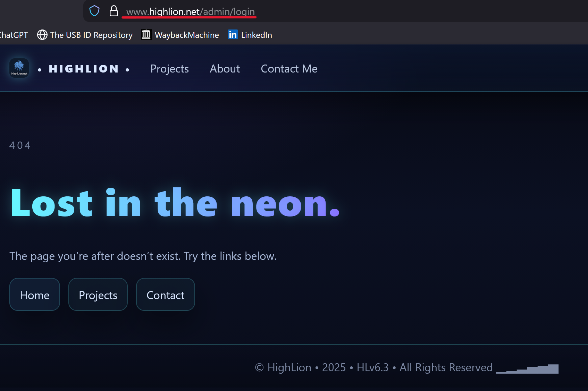Click the footer copyright text HighLion 2025
Viewport: 588px width, 391px height.
point(300,367)
